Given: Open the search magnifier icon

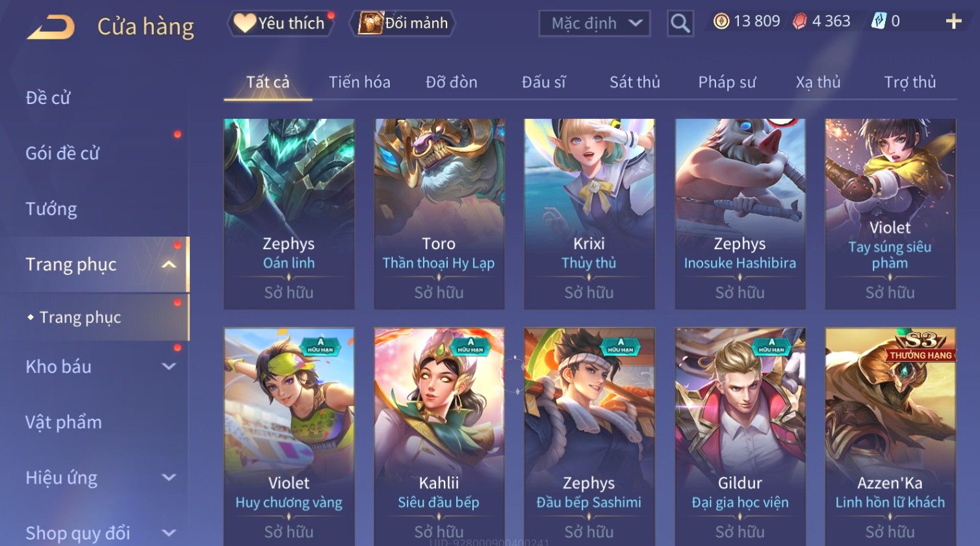Looking at the screenshot, I should tap(680, 23).
